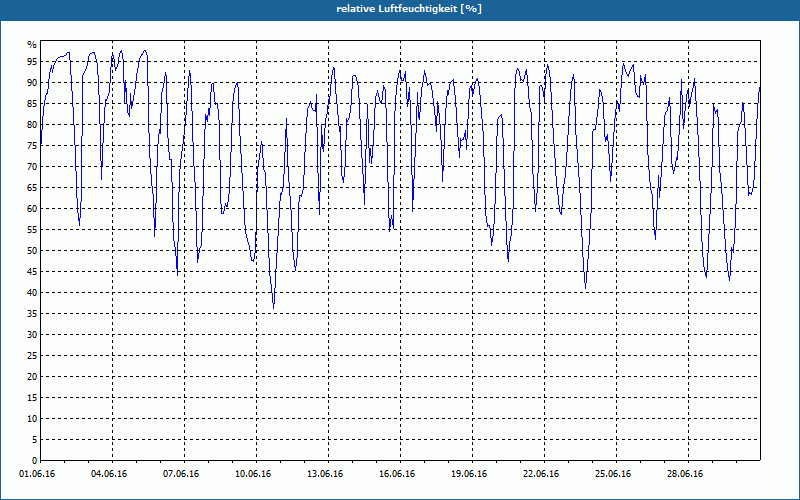Click the lowest humidity dip near 11.06.16
The width and height of the screenshot is (800, 500).
pyautogui.click(x=273, y=308)
